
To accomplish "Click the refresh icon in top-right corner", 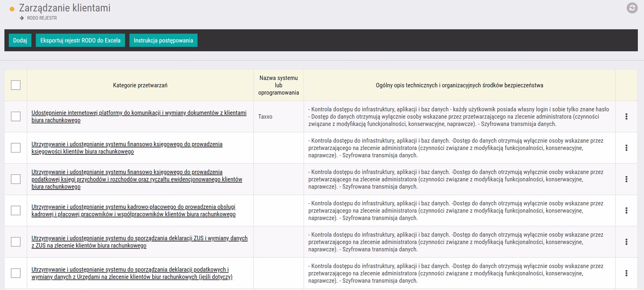I will (632, 8).
